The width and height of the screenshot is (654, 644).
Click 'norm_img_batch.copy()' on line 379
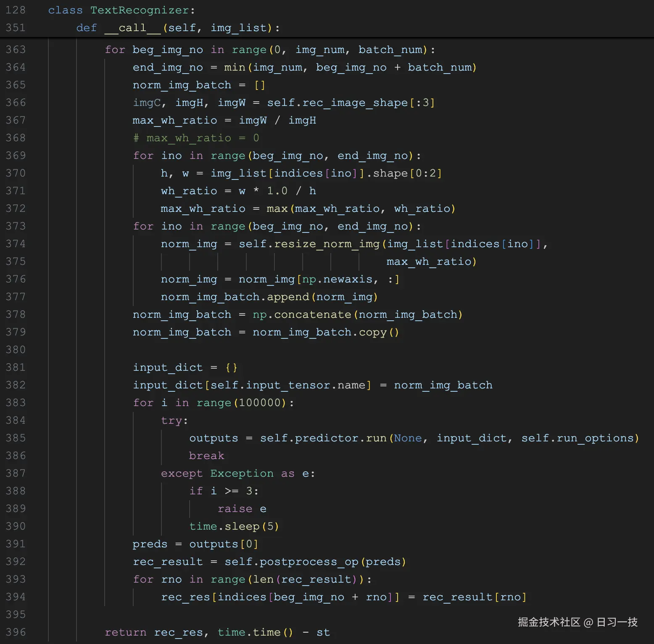[326, 332]
